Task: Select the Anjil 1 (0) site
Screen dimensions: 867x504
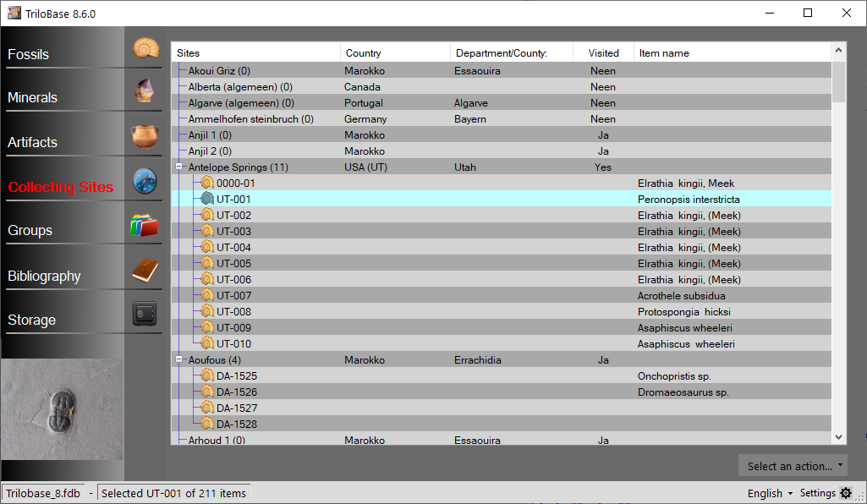Action: click(210, 134)
